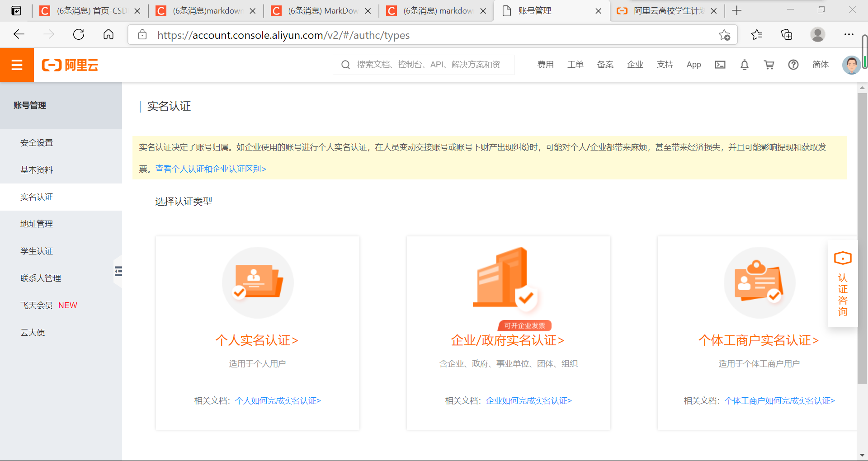The height and width of the screenshot is (461, 868).
Task: Open the 简体 language selector
Action: click(820, 65)
